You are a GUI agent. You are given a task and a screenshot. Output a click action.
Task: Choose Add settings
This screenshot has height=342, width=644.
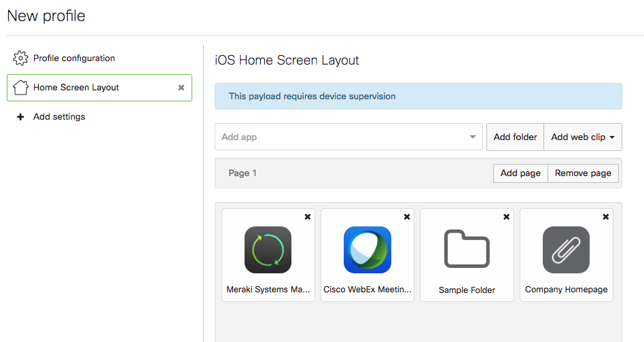point(59,117)
